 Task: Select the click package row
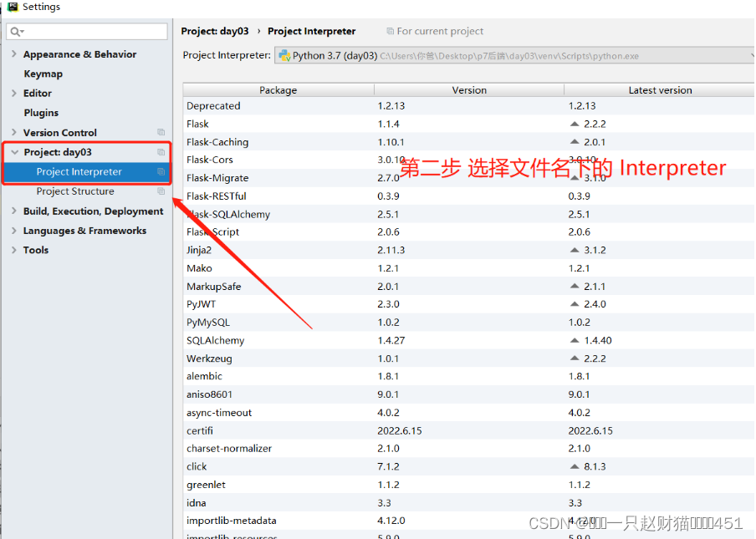(468, 466)
